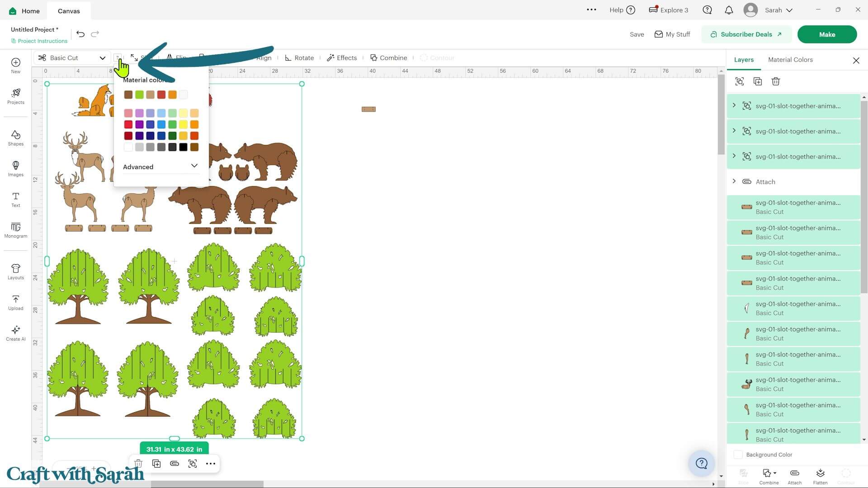Viewport: 868px width, 488px height.
Task: Duplicate selection using bottom toolbar icon
Action: [x=156, y=464]
